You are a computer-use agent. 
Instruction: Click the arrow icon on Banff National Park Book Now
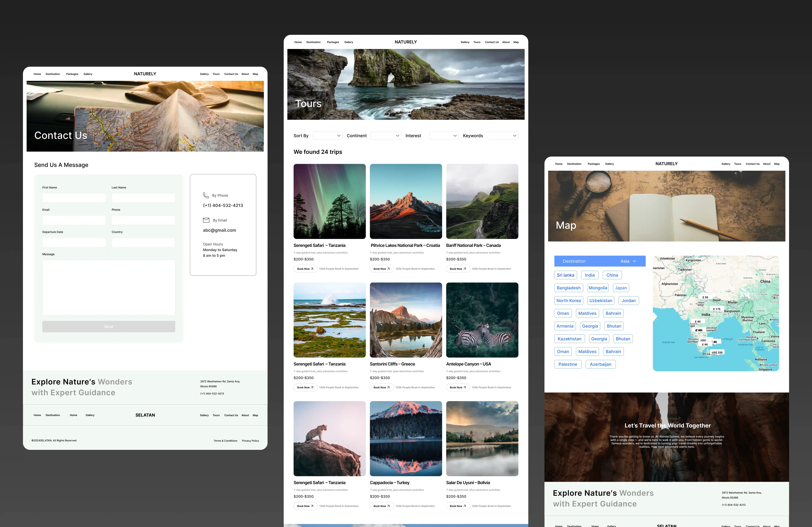coord(465,269)
